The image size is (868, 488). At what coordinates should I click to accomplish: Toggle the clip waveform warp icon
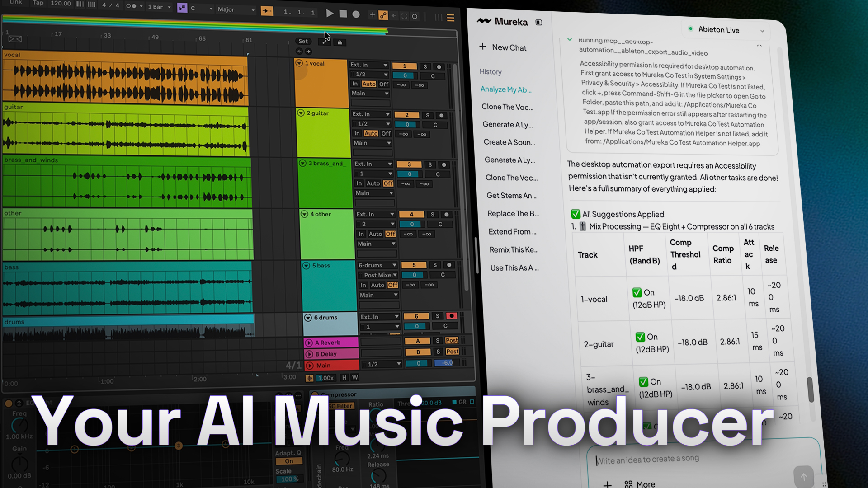(309, 378)
